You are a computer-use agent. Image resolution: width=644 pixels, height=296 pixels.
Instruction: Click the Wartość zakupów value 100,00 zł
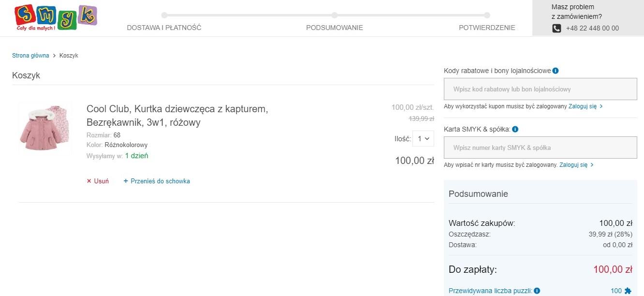[x=616, y=223]
